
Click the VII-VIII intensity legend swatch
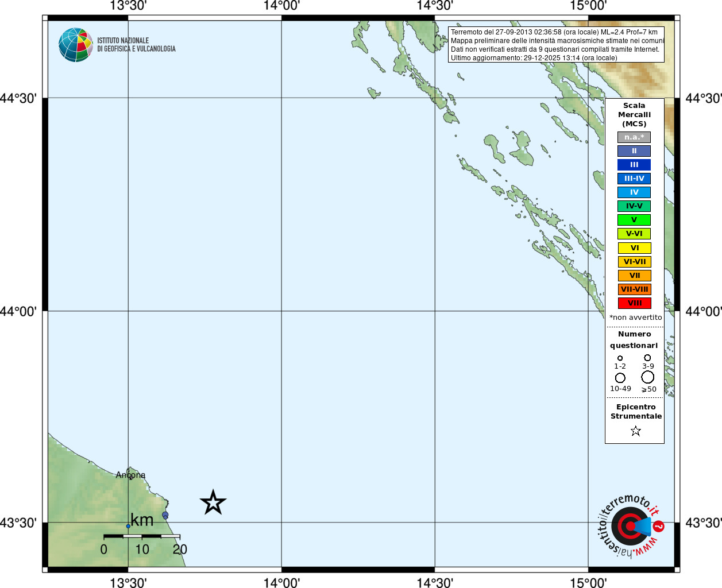click(x=635, y=289)
